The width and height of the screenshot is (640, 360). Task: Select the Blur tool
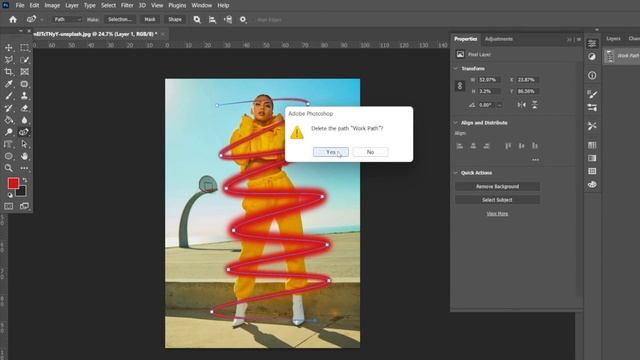tap(24, 120)
